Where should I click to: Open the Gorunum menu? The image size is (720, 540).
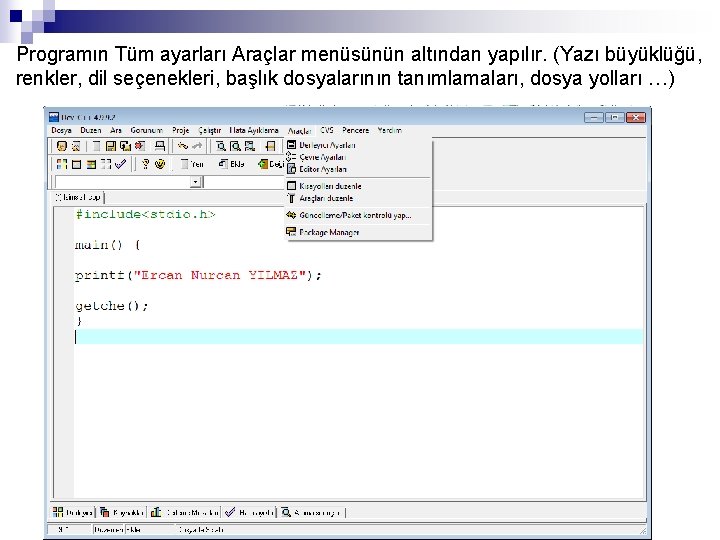(146, 130)
